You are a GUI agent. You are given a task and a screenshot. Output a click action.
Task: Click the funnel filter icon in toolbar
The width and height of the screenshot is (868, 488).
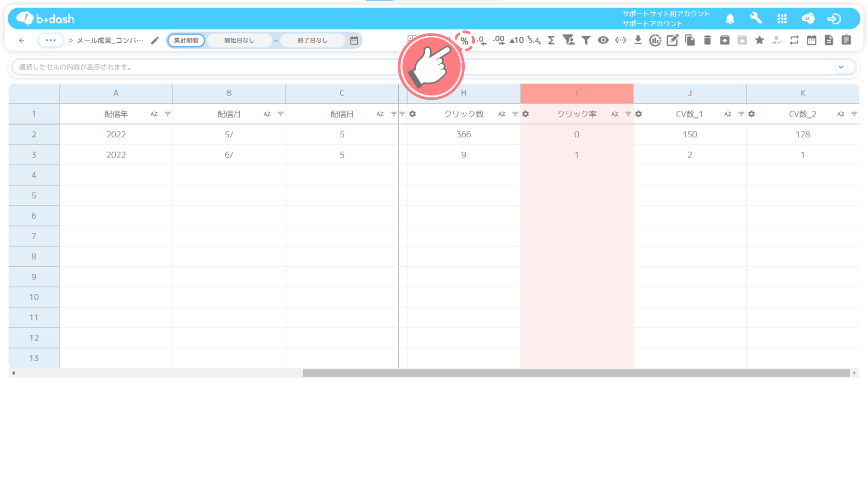tap(586, 40)
